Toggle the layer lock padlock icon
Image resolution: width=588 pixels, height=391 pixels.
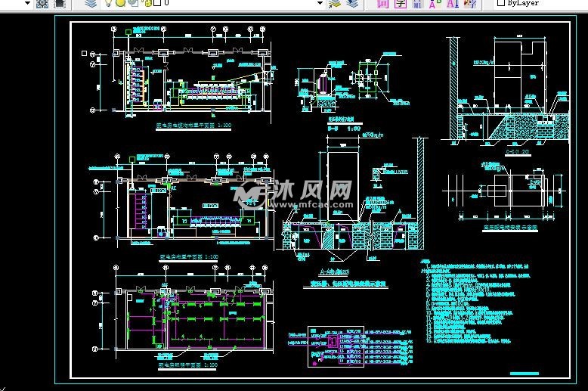click(x=147, y=3)
